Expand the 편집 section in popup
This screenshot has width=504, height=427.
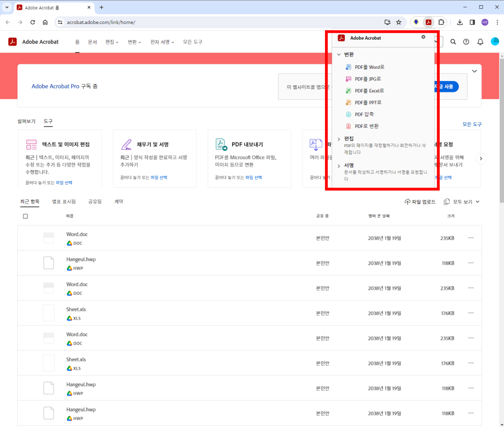click(339, 139)
